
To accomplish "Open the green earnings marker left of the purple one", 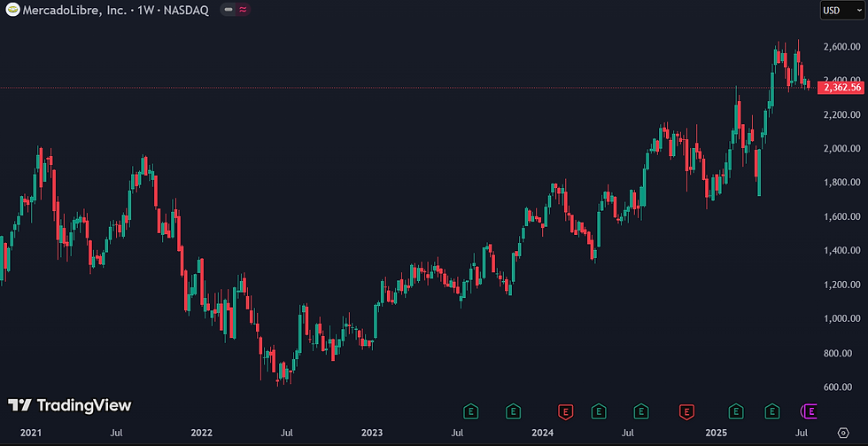I will tap(772, 411).
